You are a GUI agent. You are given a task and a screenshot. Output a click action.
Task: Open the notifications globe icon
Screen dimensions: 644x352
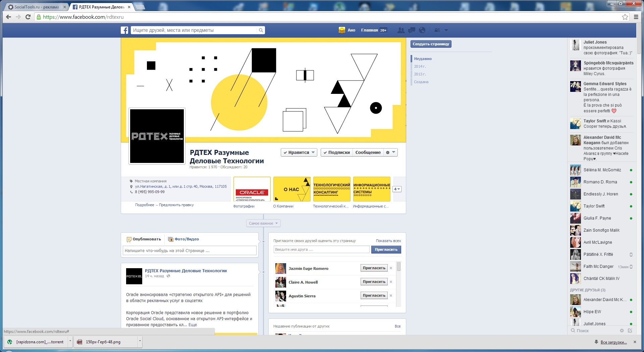pos(422,30)
